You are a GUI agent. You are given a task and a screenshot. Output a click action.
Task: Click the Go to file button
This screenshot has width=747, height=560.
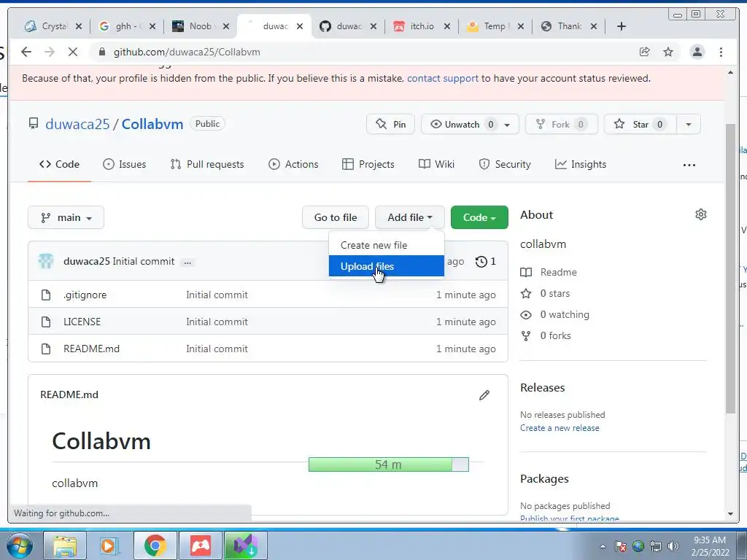tap(336, 217)
